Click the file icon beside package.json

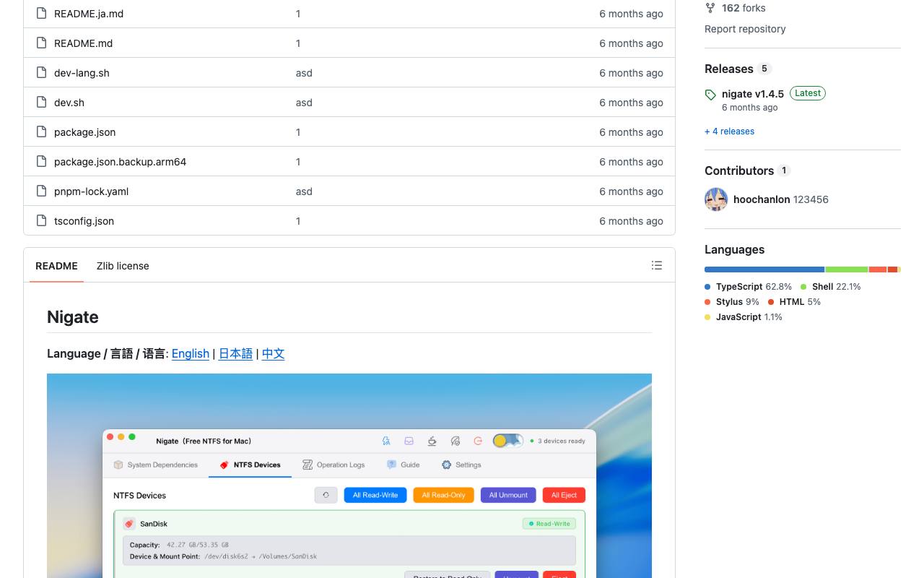(x=41, y=131)
